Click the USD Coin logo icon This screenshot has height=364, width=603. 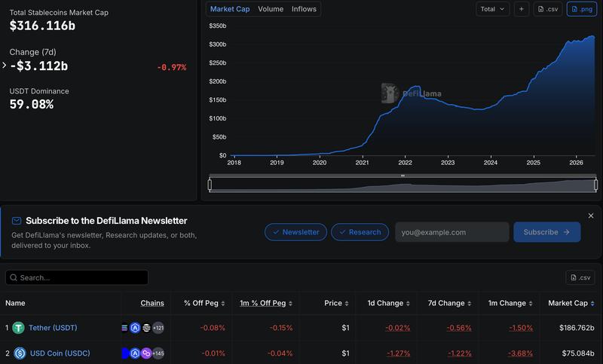pyautogui.click(x=20, y=353)
